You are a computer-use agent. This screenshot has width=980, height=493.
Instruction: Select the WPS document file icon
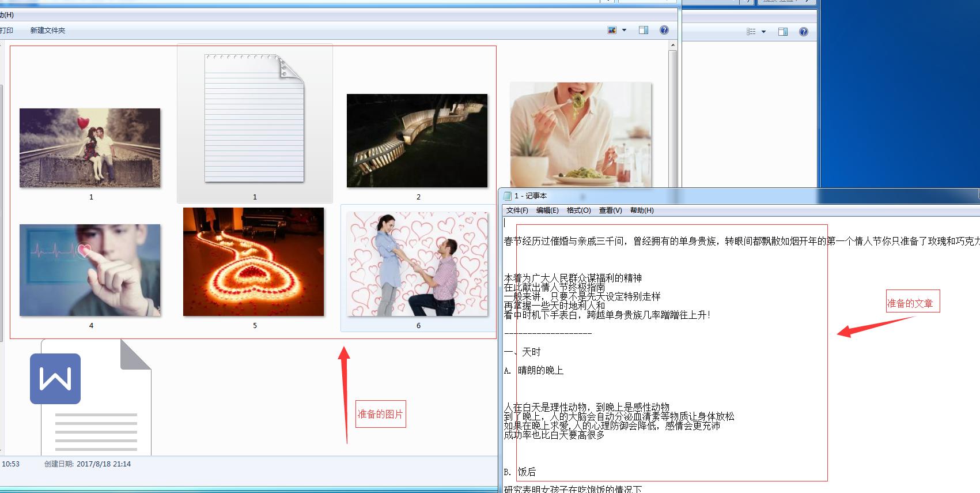(x=90, y=397)
